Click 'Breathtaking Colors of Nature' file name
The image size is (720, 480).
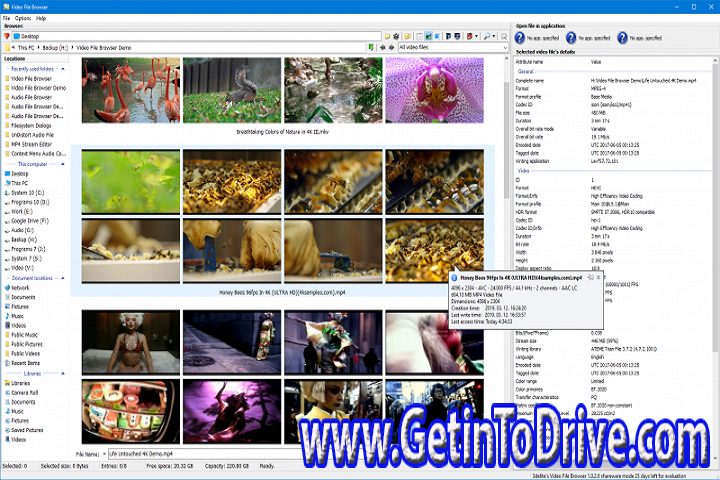click(x=282, y=132)
